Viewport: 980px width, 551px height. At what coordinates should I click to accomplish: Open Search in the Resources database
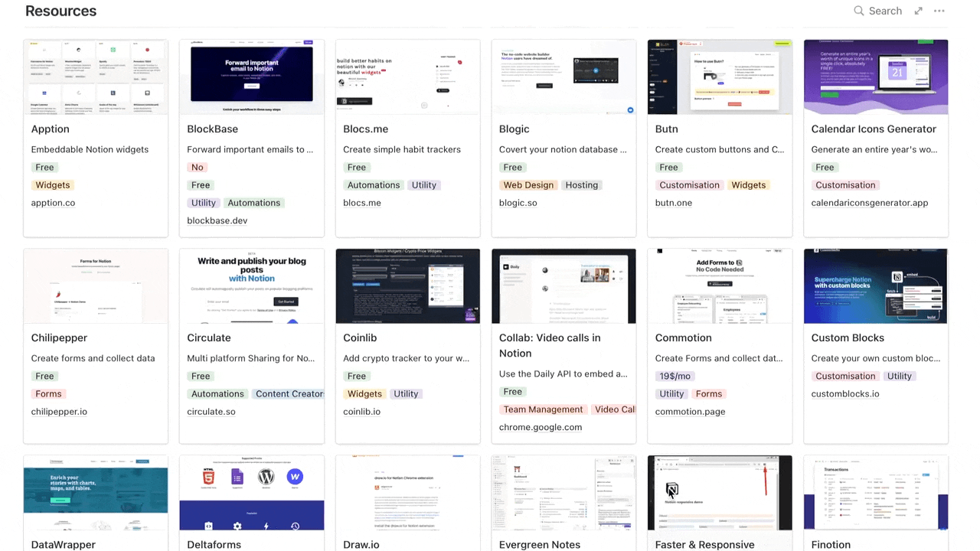click(878, 11)
